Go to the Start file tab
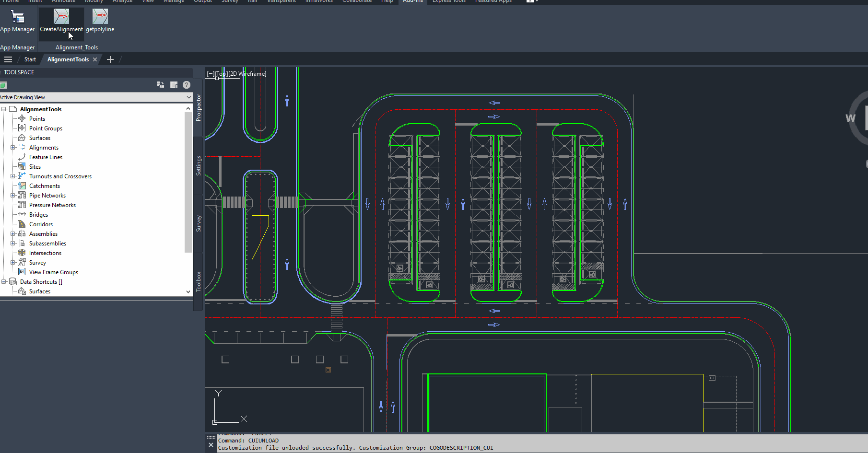The width and height of the screenshot is (868, 453). (x=30, y=59)
